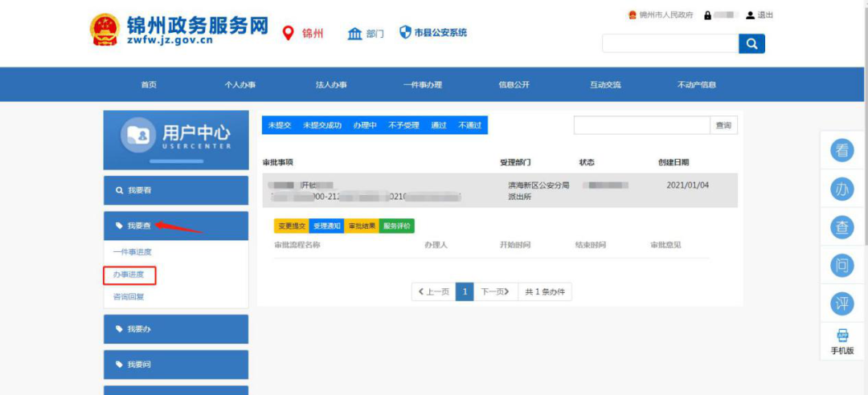Click the red location pin icon

click(289, 33)
